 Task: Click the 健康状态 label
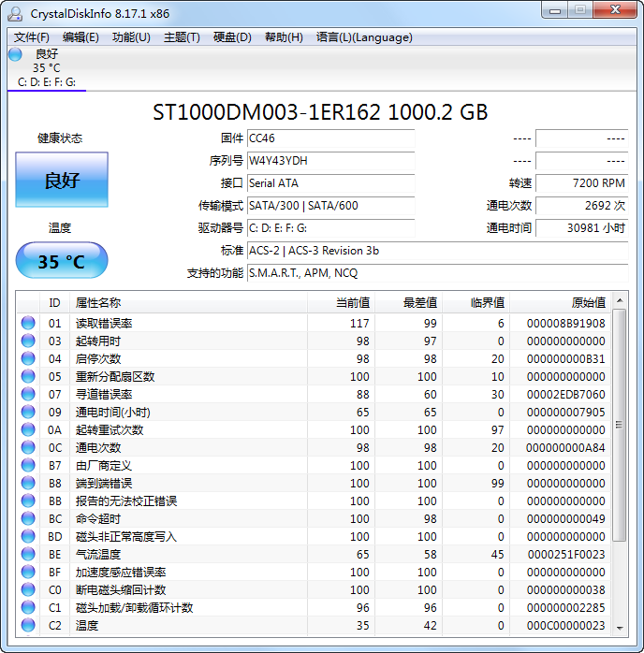[x=60, y=138]
